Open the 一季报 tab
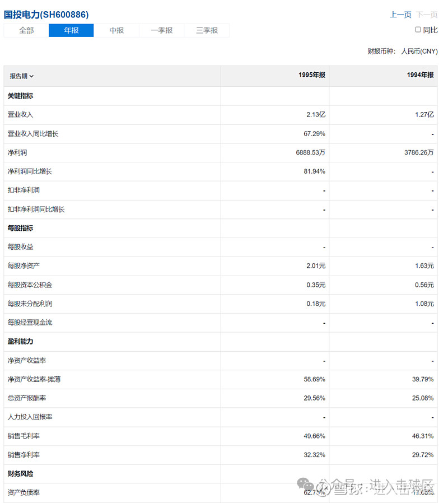 [162, 30]
